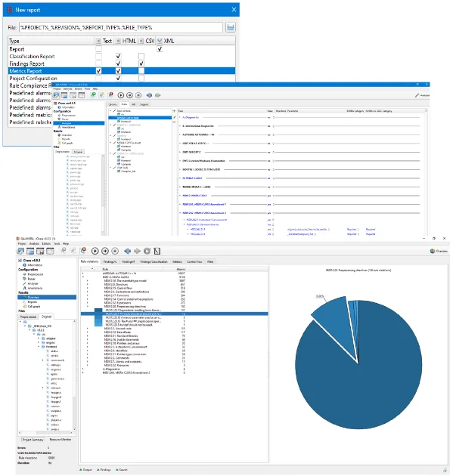Click the play button in middle window toolbar

click(120, 95)
